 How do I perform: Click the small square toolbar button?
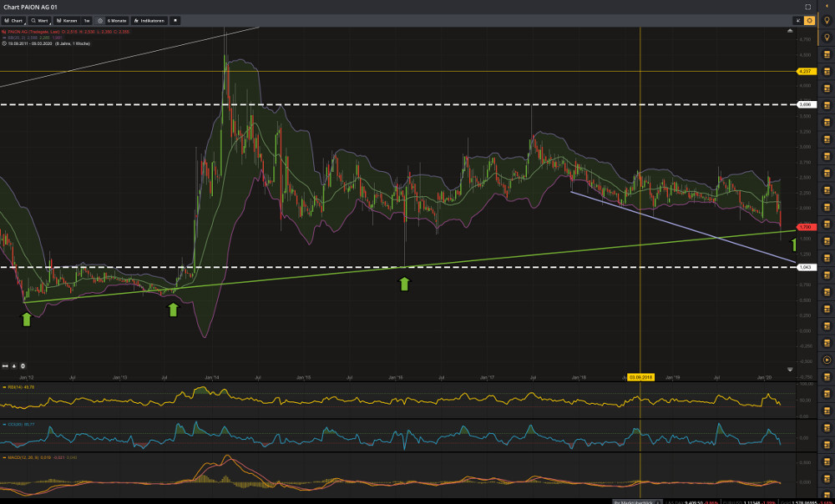175,21
